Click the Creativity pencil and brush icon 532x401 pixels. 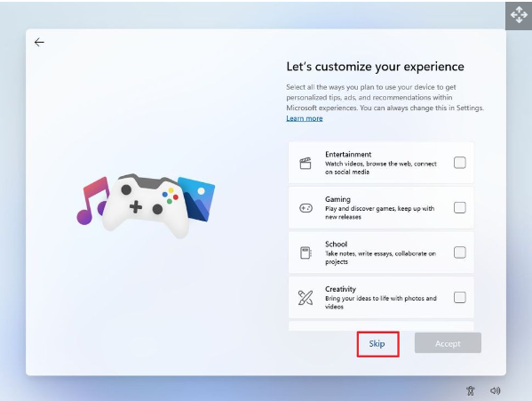[306, 298]
